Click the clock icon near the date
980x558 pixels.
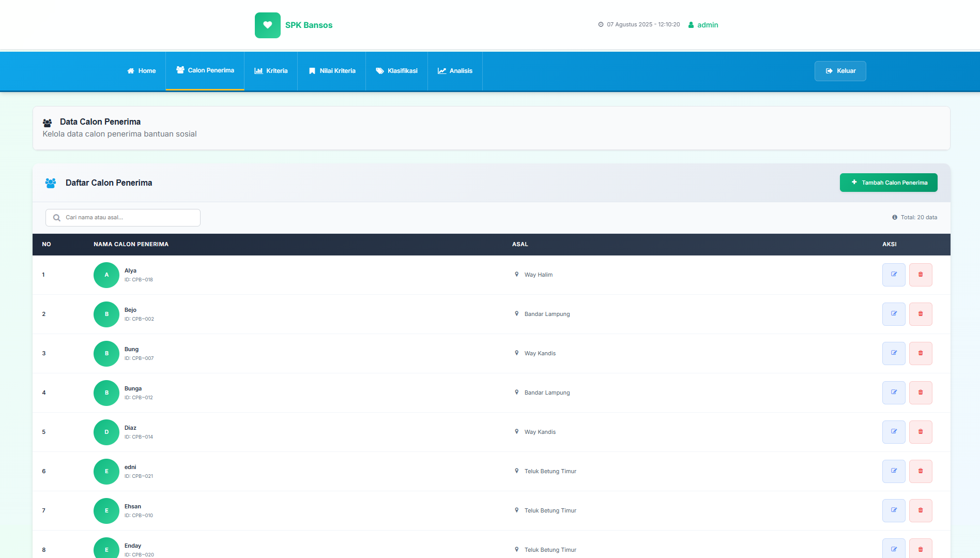click(601, 25)
